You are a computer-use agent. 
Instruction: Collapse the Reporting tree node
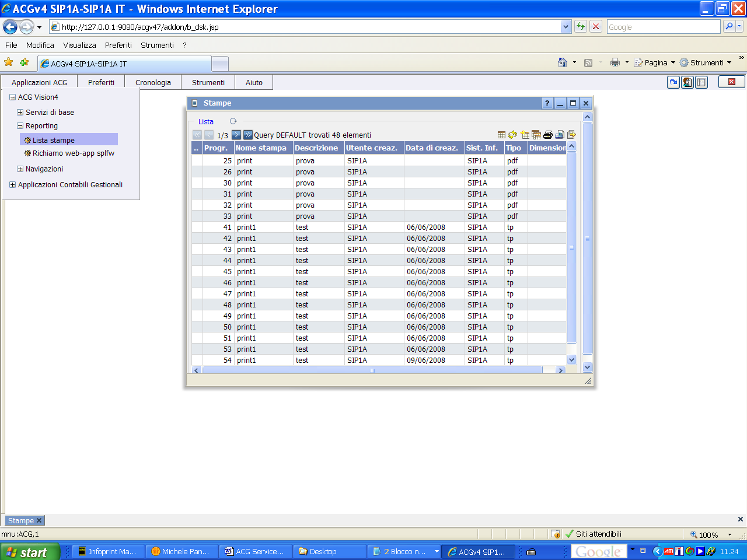pos(20,126)
